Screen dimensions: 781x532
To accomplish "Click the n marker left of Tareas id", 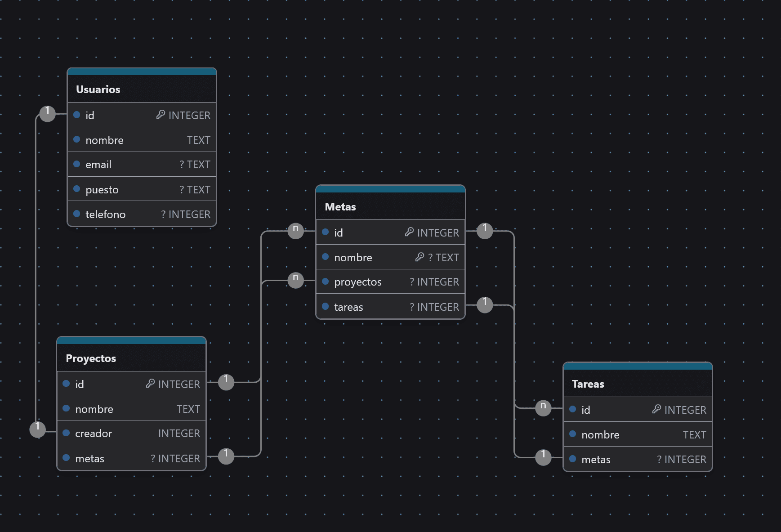I will 543,408.
